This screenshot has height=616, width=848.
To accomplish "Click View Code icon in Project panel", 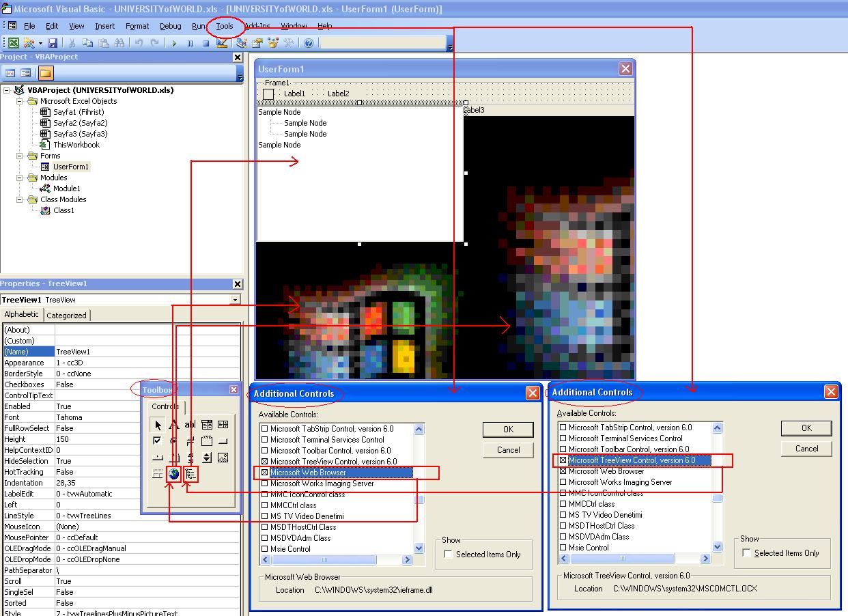I will pyautogui.click(x=10, y=73).
